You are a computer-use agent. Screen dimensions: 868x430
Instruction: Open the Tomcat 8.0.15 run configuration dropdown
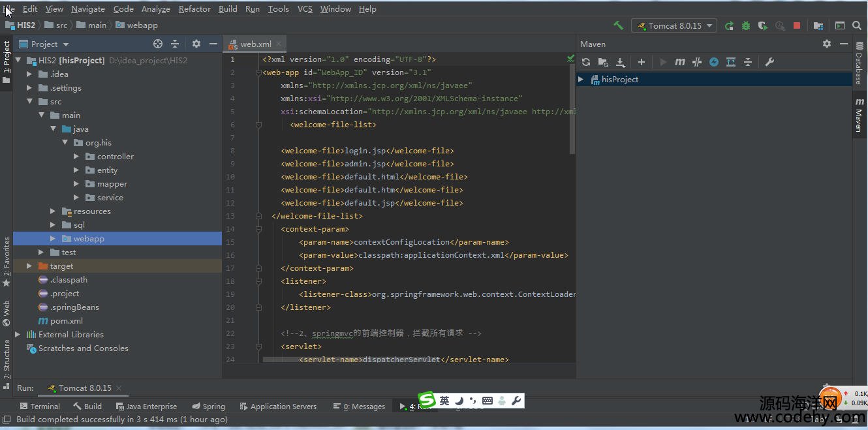click(674, 25)
